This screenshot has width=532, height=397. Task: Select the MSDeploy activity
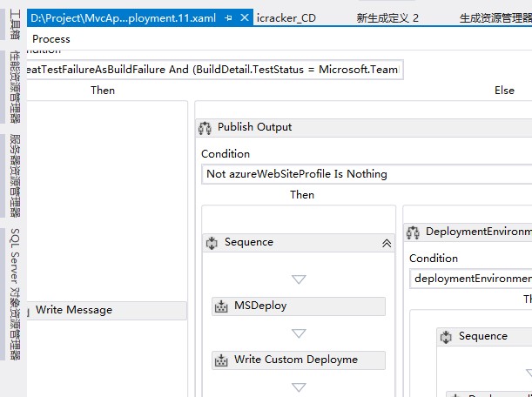click(299, 306)
